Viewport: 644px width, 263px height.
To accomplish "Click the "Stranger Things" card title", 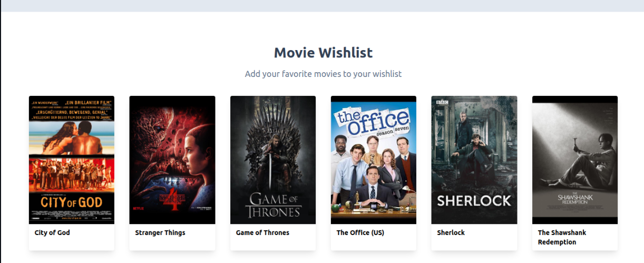I will (x=160, y=232).
